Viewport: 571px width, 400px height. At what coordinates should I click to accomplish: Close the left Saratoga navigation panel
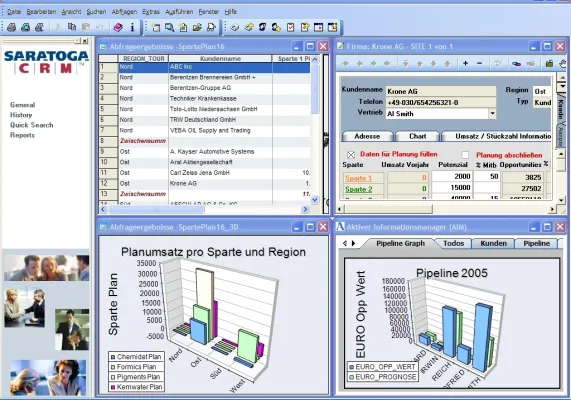click(x=85, y=41)
